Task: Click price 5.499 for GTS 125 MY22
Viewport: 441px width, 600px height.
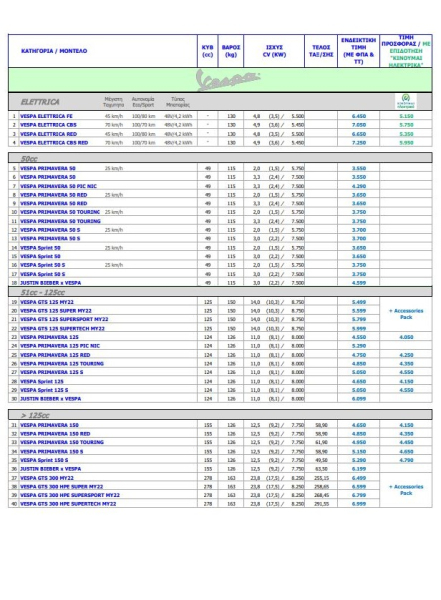Action: (x=359, y=302)
